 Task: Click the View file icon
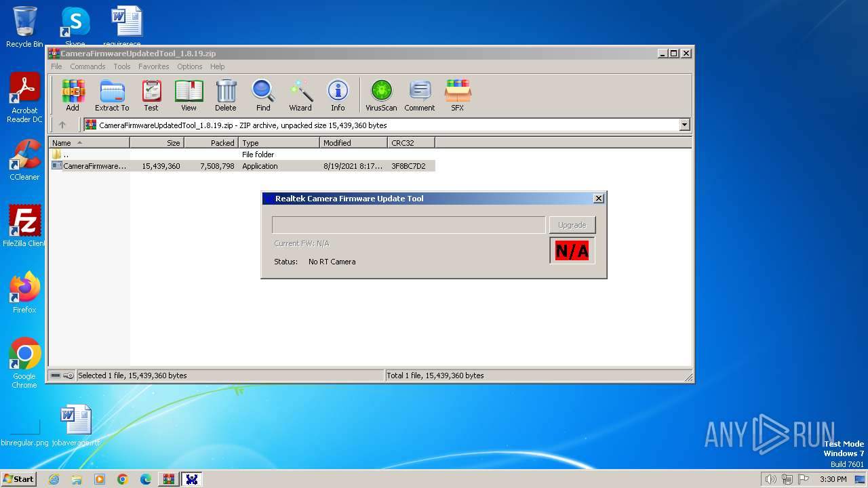[189, 95]
